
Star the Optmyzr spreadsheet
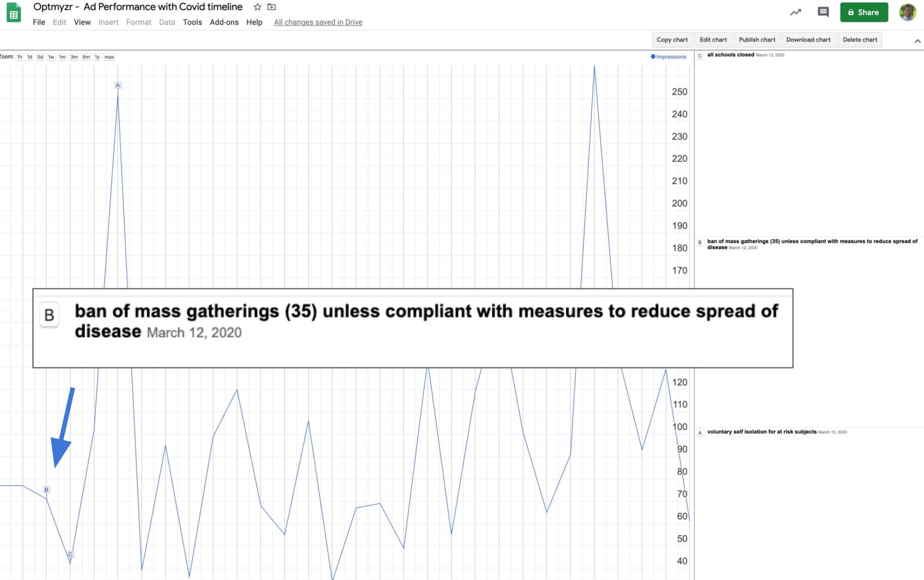pyautogui.click(x=258, y=7)
